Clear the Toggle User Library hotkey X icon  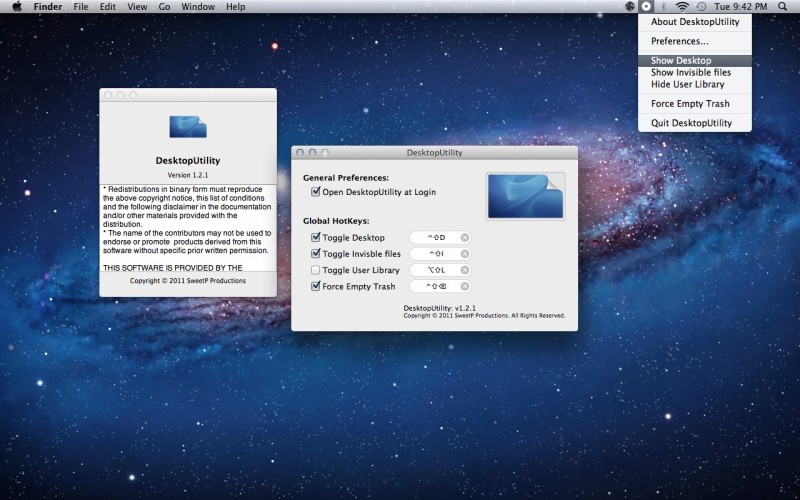point(465,270)
